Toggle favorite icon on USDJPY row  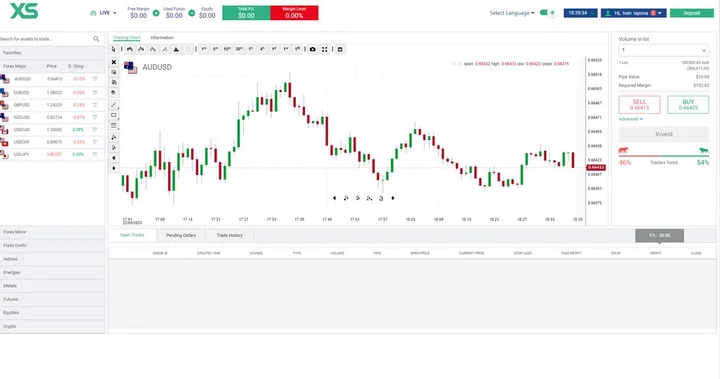[95, 154]
